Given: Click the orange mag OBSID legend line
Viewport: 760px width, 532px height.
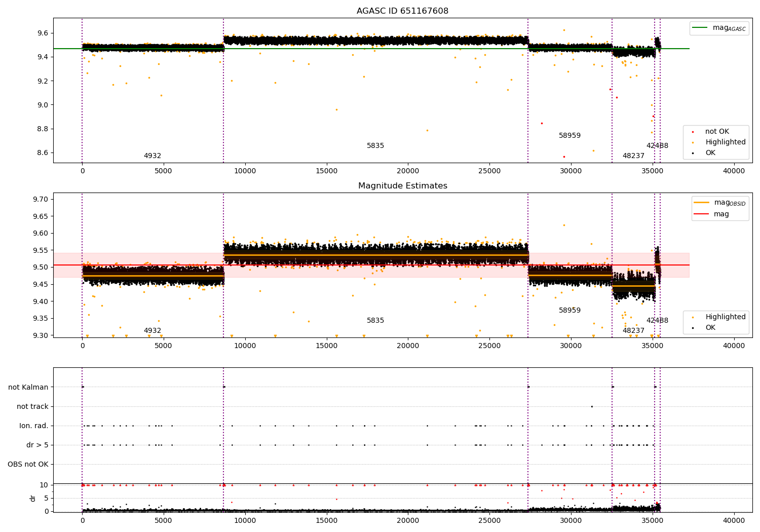Looking at the screenshot, I should click(701, 203).
